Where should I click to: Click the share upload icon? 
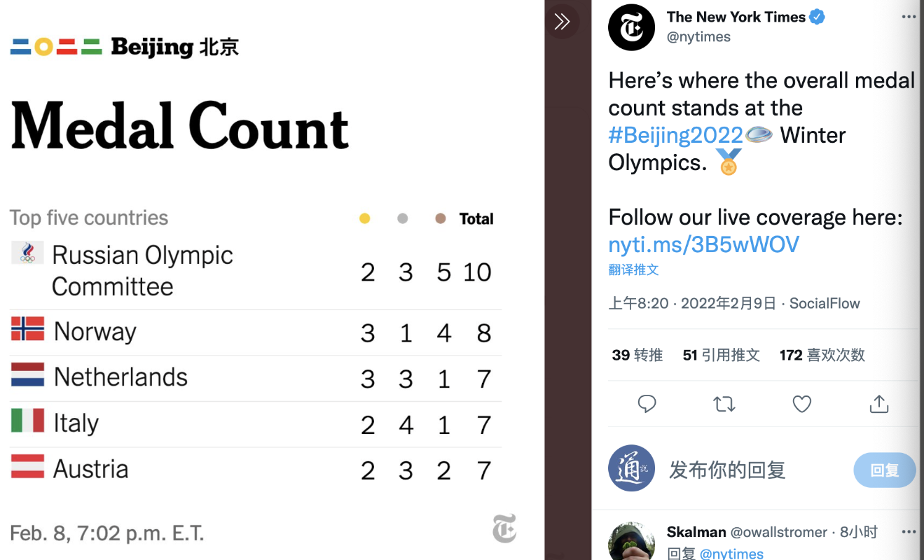(x=878, y=404)
